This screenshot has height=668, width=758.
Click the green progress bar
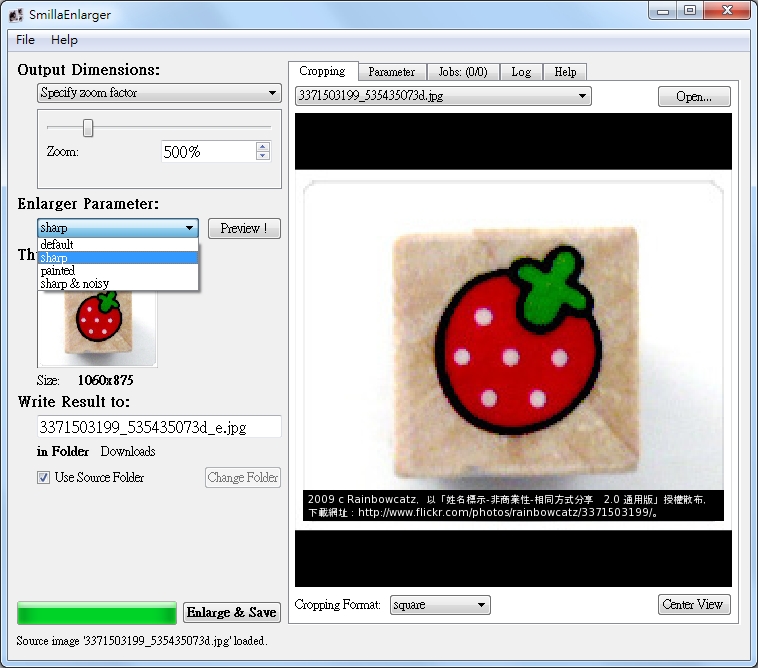[x=97, y=613]
